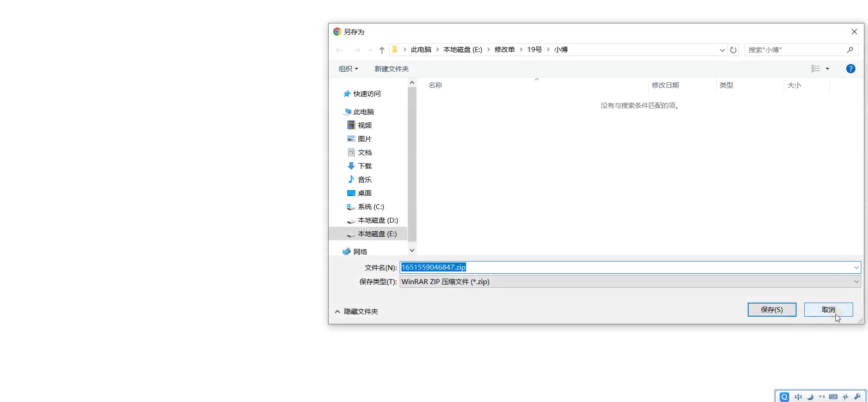Sort by the 大小 column header
Viewport: 868px width, 402px height.
tap(794, 85)
